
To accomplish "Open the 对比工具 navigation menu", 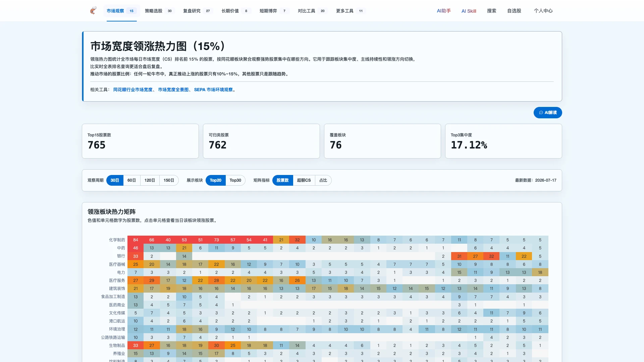I will [x=313, y=11].
